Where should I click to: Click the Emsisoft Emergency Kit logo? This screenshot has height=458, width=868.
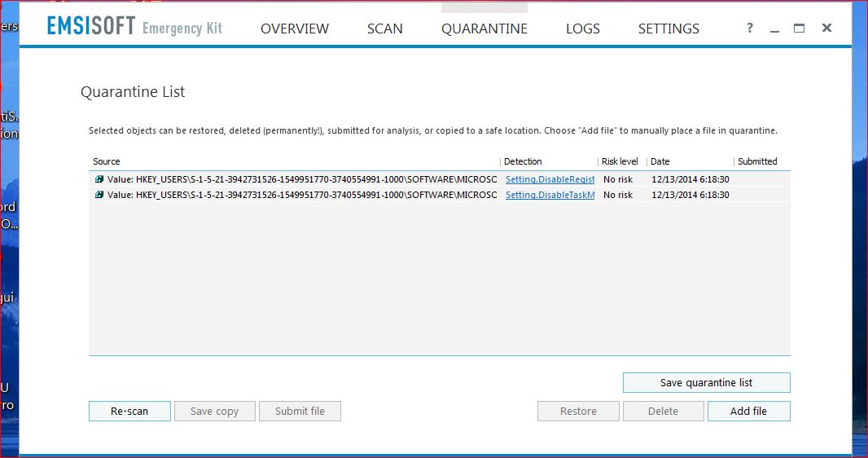pos(134,26)
